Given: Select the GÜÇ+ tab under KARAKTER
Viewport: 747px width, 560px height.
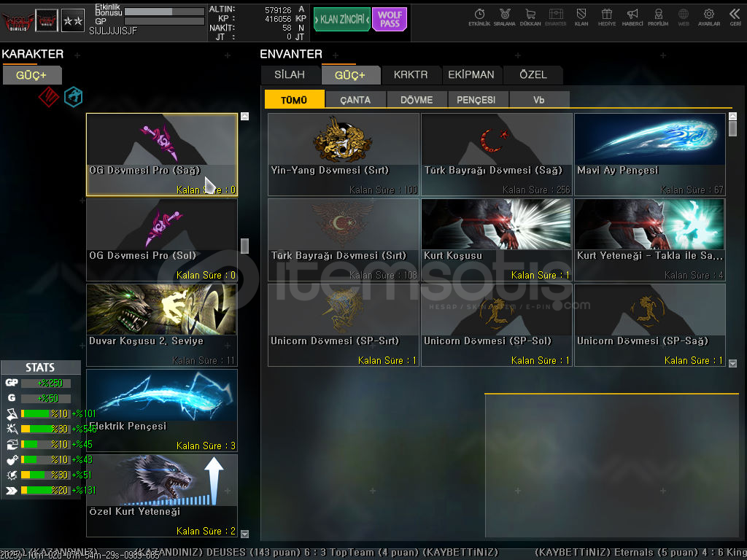Looking at the screenshot, I should 31,75.
